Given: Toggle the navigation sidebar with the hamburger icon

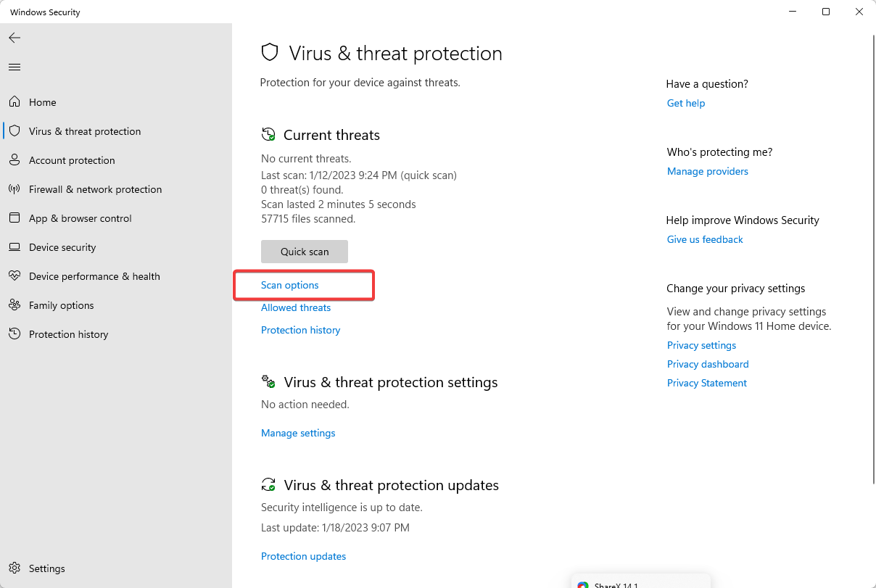Looking at the screenshot, I should point(14,67).
